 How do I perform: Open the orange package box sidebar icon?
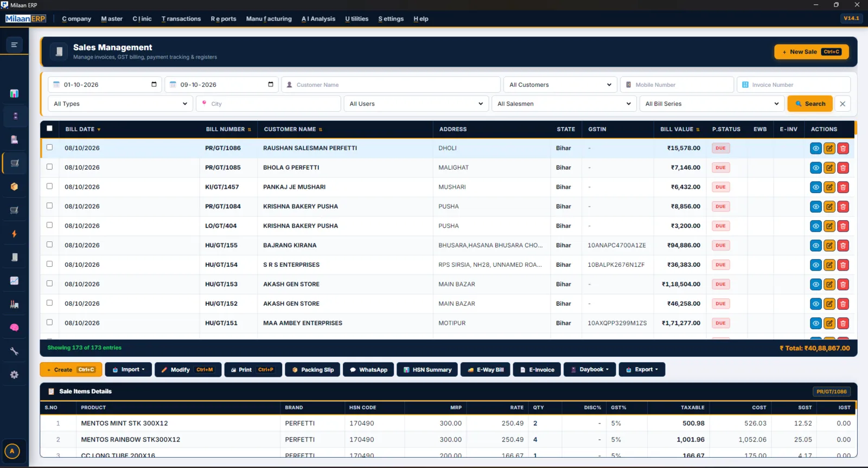(14, 187)
